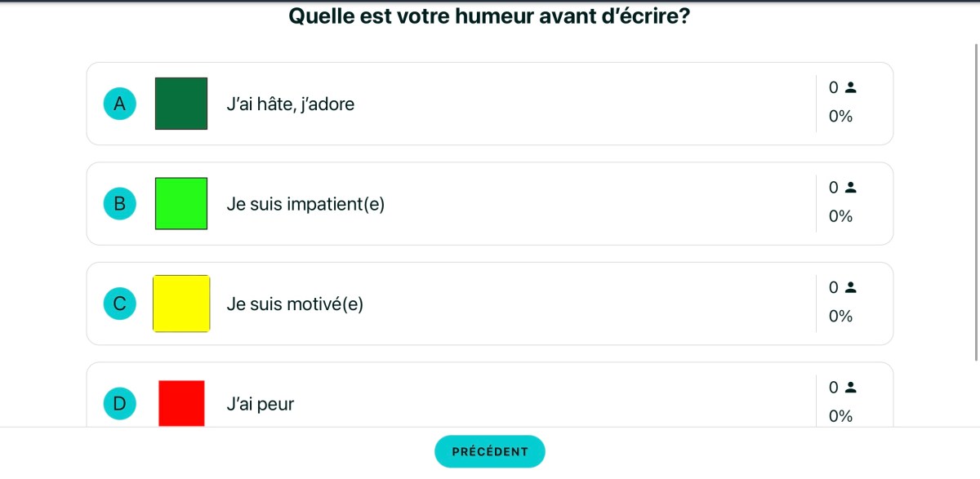Click the poll question heading

coord(489,16)
